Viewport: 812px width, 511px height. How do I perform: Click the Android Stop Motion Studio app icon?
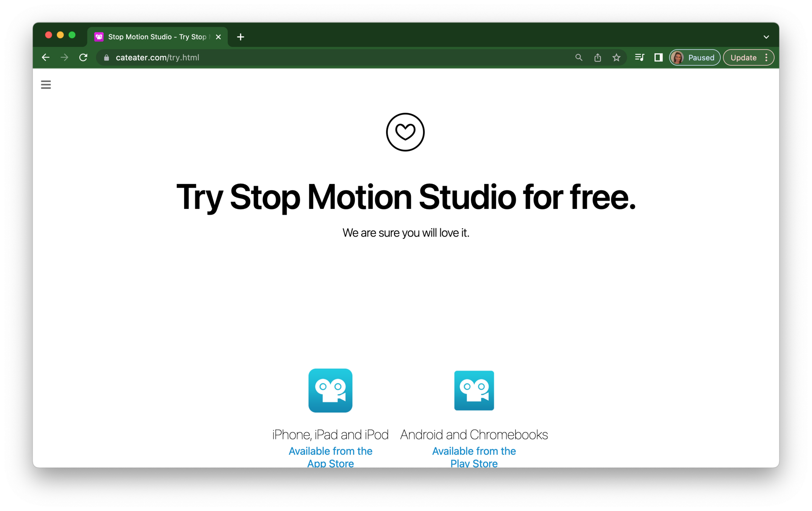click(x=474, y=390)
